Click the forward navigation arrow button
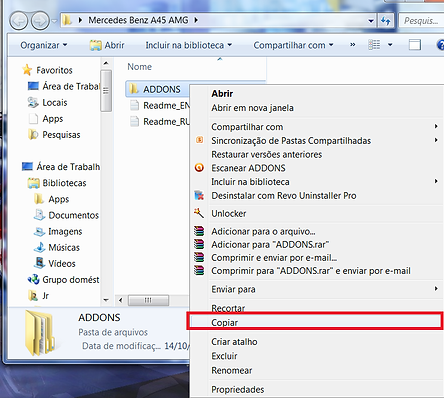 pos(40,21)
